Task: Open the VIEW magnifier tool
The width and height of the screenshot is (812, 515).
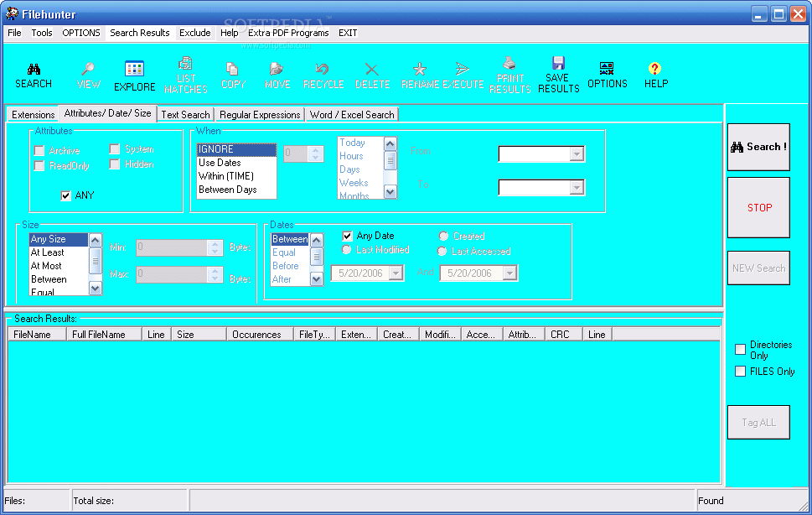Action: (88, 69)
